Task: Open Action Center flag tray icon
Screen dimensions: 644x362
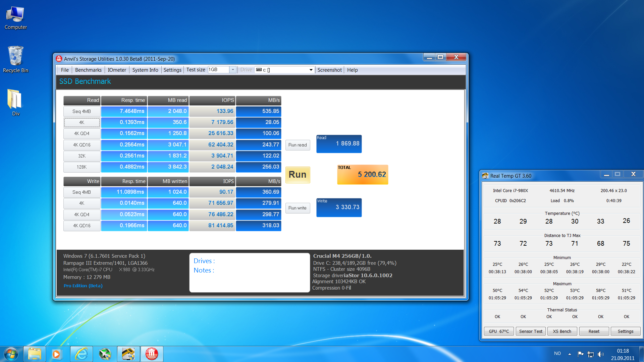Action: [x=580, y=354]
